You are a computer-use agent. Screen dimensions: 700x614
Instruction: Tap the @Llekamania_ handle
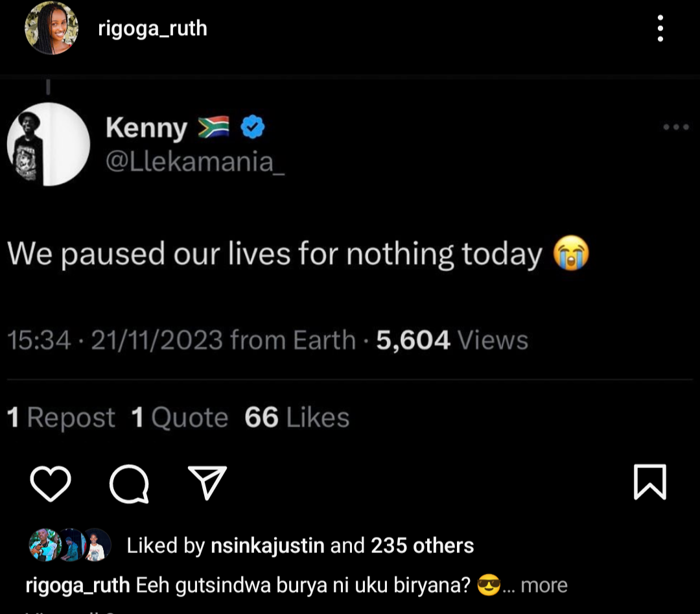tap(195, 162)
